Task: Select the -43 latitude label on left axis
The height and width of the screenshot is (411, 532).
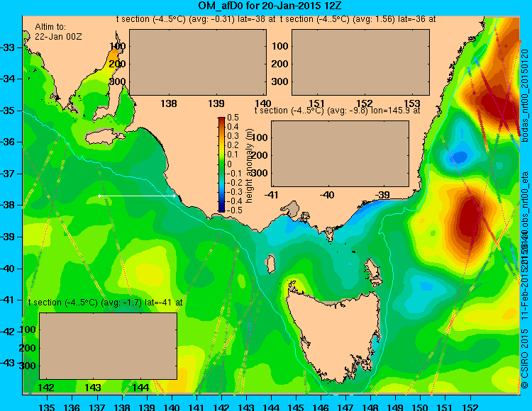Action: pos(8,363)
